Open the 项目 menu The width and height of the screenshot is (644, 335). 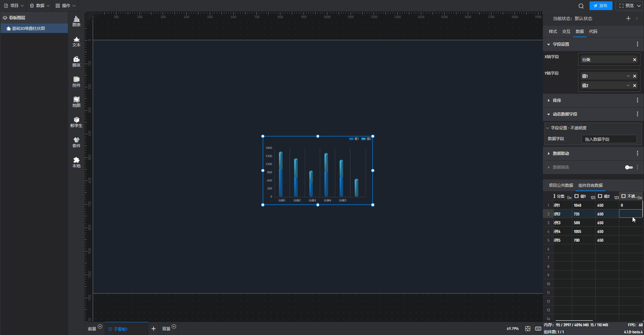pos(14,6)
